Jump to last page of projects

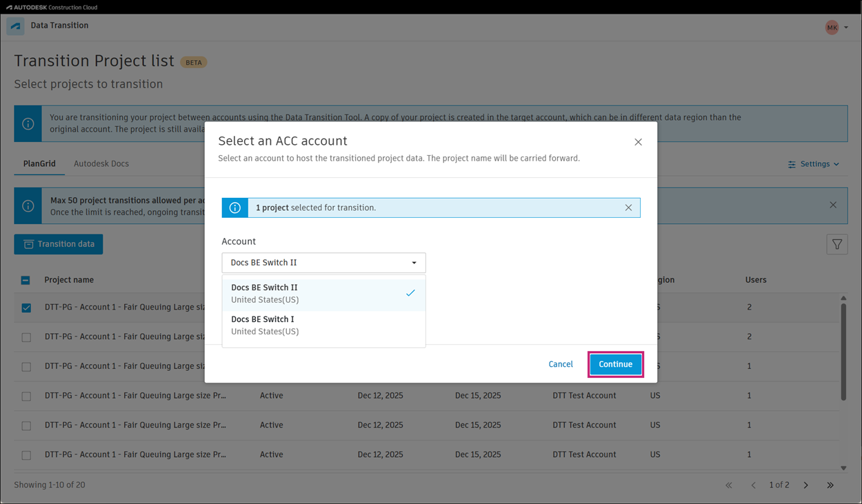(830, 485)
